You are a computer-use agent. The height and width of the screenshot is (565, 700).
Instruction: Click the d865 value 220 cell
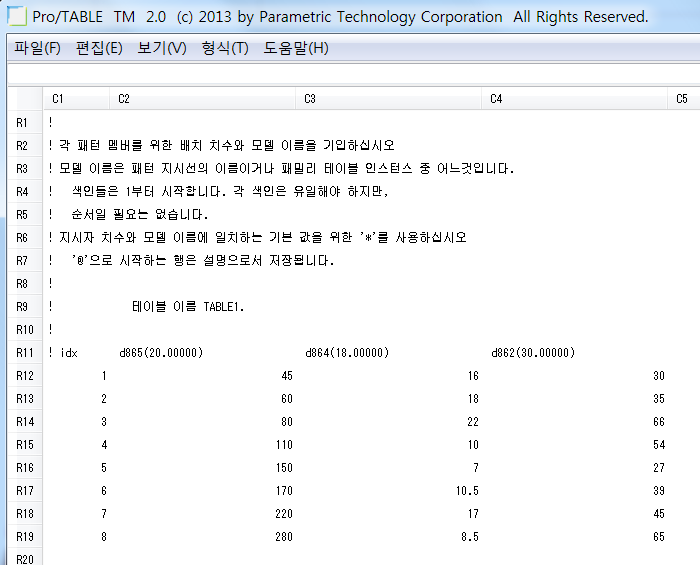point(284,514)
